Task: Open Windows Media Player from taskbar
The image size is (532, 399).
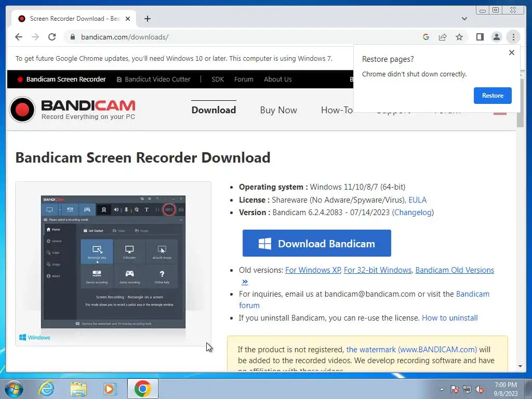Action: (110, 389)
